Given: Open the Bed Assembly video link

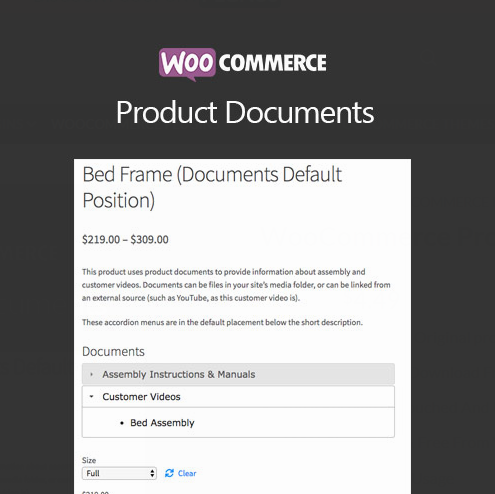Looking at the screenshot, I should [162, 423].
